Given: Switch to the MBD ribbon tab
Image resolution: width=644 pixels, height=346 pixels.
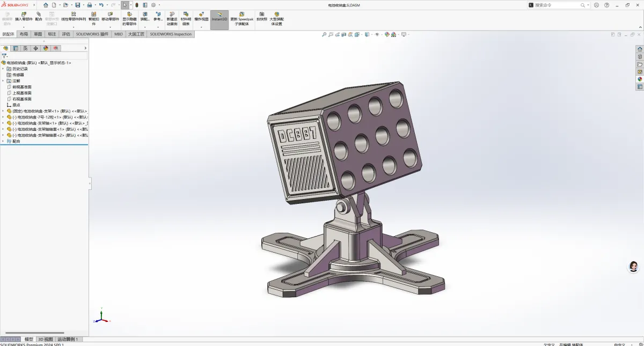Looking at the screenshot, I should click(119, 34).
